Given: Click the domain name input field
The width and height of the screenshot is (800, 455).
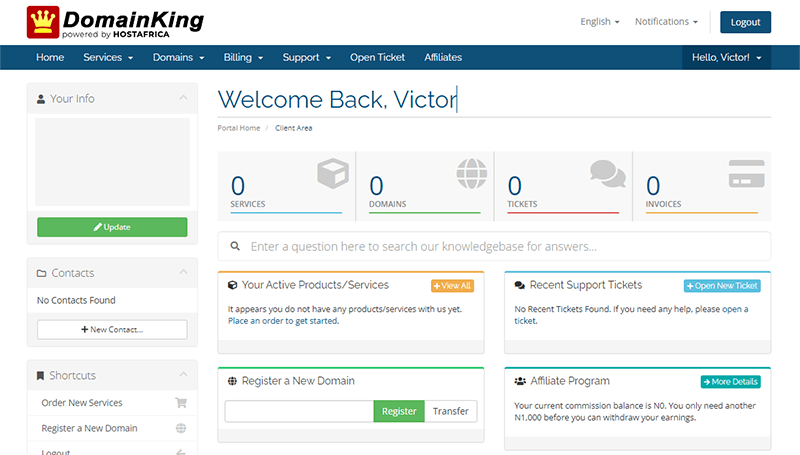Looking at the screenshot, I should 299,411.
